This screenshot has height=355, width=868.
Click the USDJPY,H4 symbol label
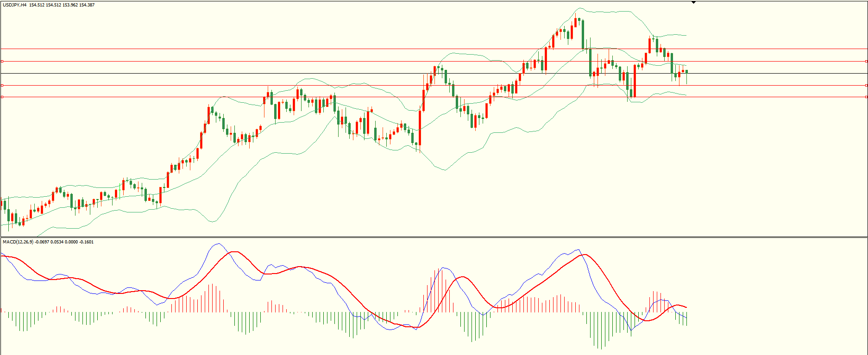(15, 5)
